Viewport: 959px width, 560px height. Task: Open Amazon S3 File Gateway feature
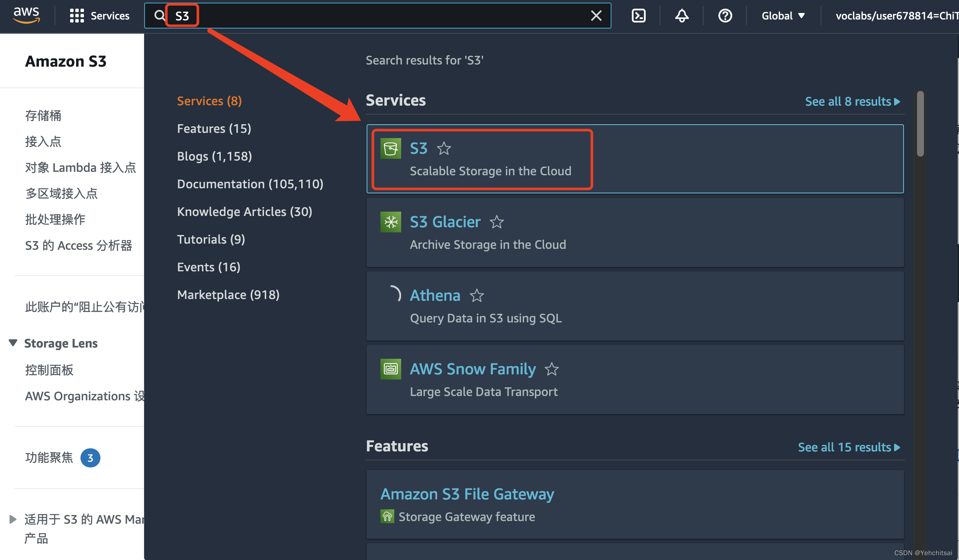pyautogui.click(x=467, y=494)
